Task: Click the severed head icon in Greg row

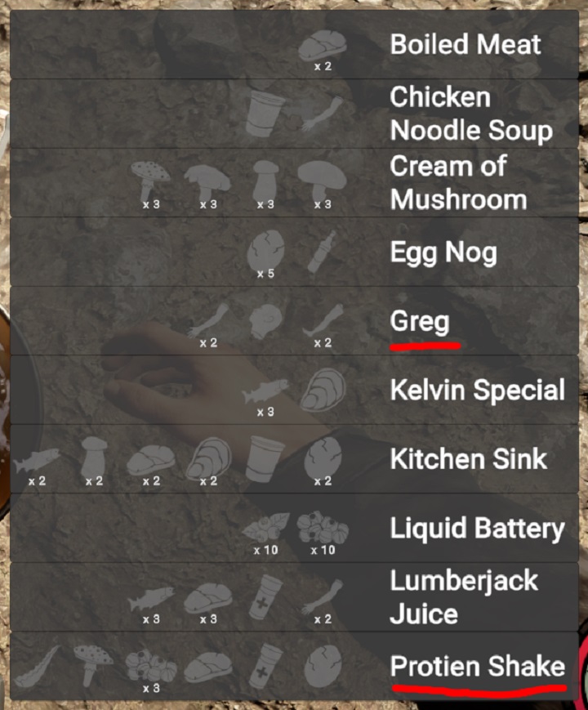Action: point(265,320)
